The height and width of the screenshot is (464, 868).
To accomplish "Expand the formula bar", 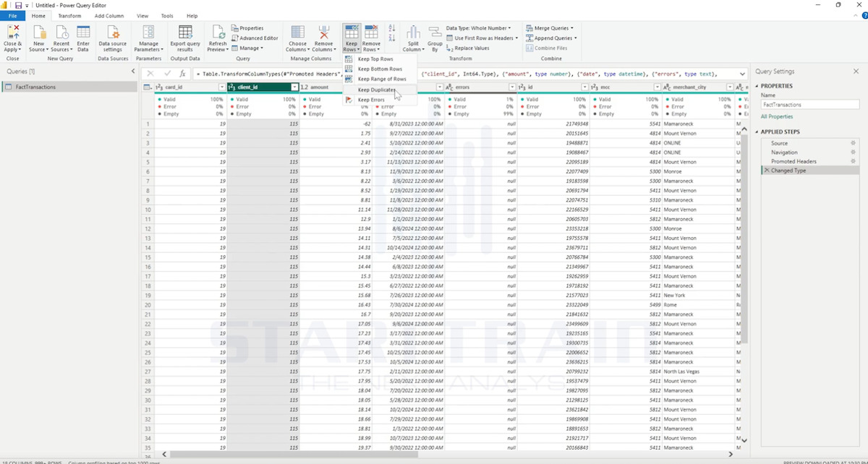I will [x=743, y=74].
